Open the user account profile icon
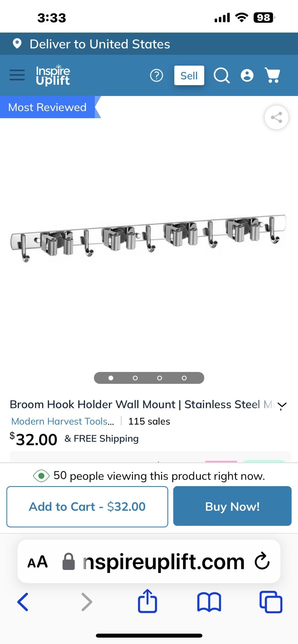The width and height of the screenshot is (298, 644). (247, 75)
